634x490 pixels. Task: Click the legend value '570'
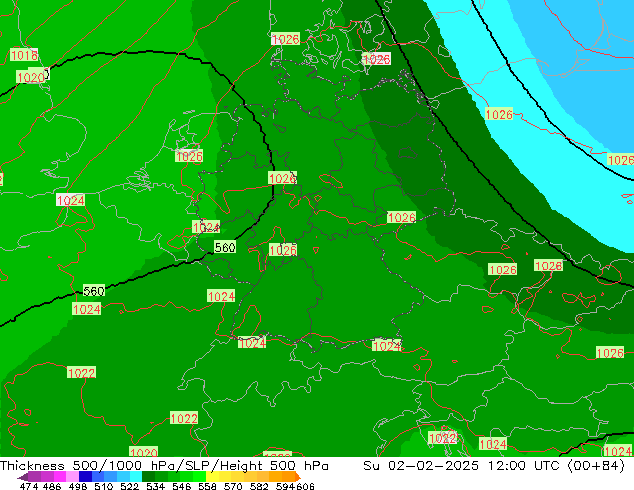(233, 486)
